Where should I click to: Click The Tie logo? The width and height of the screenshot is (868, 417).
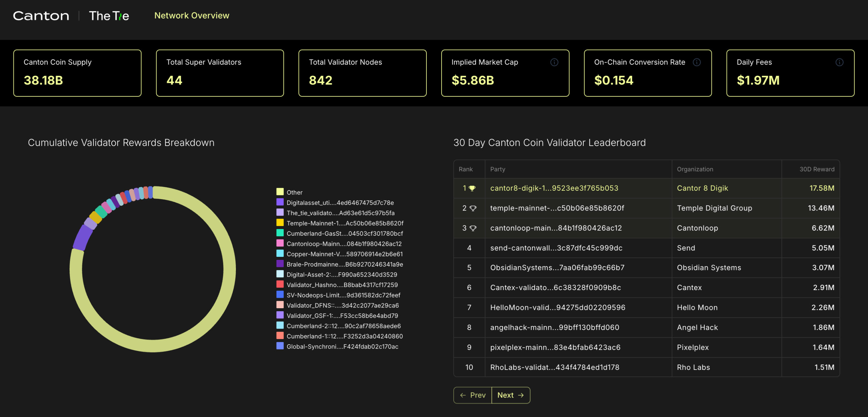pyautogui.click(x=109, y=16)
